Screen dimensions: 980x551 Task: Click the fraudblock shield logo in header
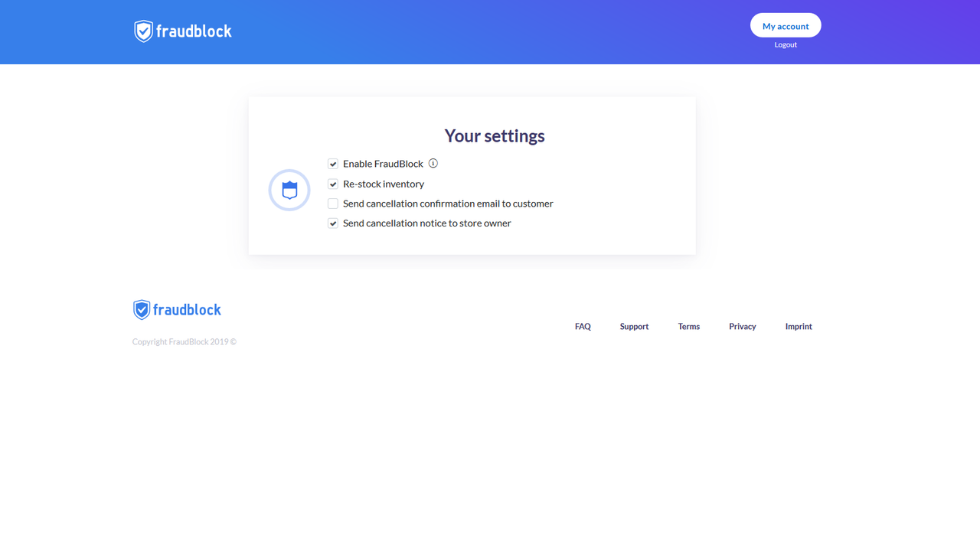click(143, 31)
